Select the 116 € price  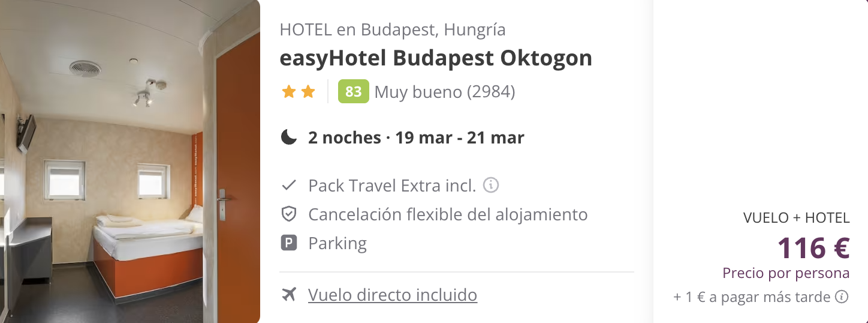pyautogui.click(x=813, y=247)
